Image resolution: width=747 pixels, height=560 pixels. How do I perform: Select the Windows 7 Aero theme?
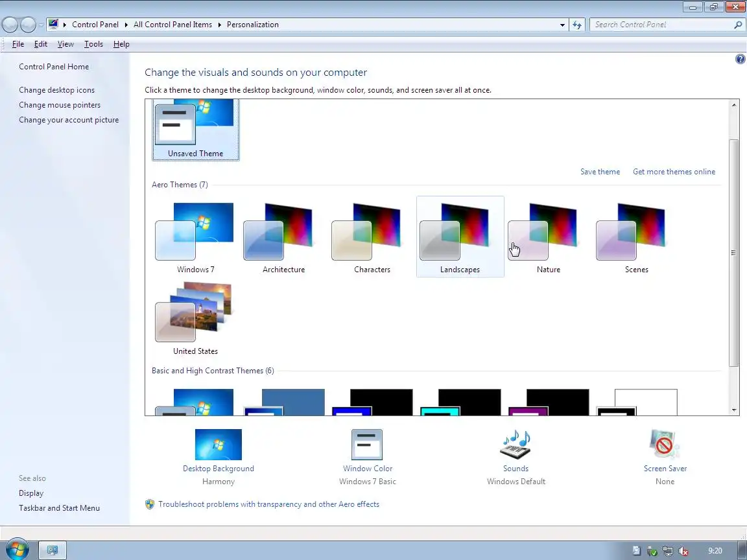tap(195, 237)
